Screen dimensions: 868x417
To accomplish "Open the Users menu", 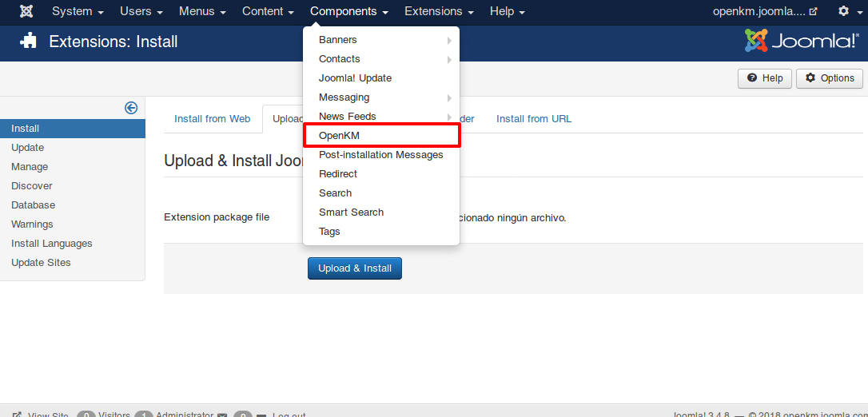I will pyautogui.click(x=141, y=11).
